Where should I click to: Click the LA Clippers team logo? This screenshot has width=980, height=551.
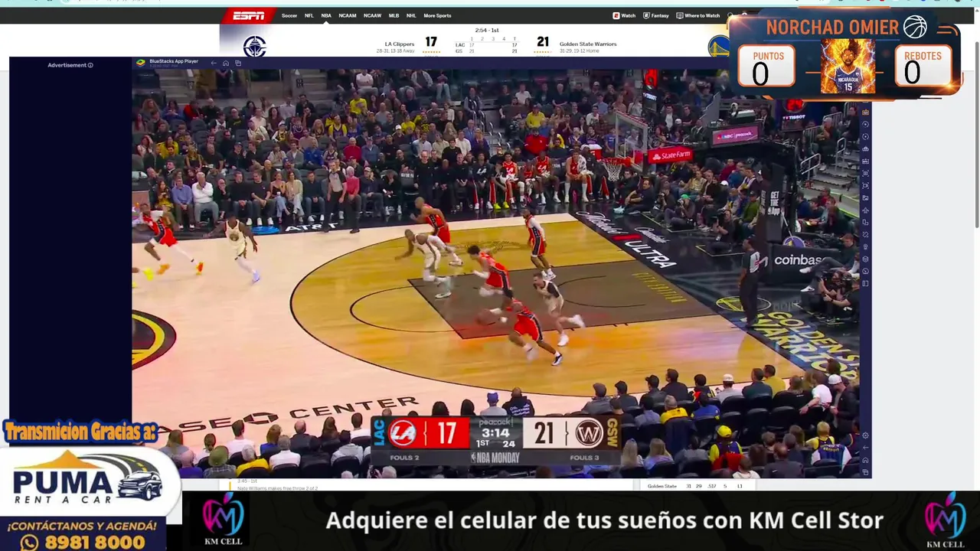(x=254, y=47)
